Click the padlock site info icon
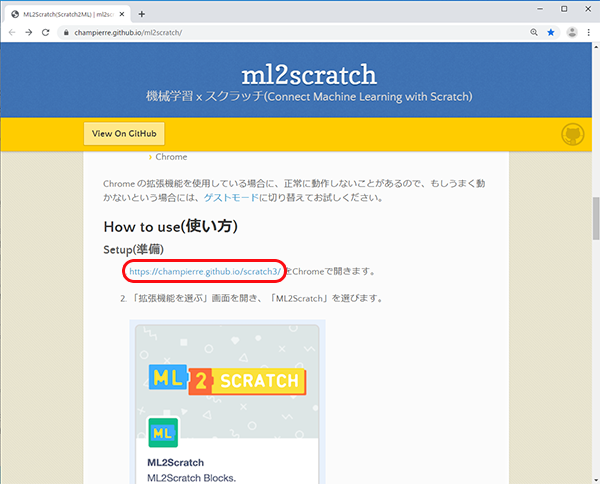 click(x=66, y=32)
